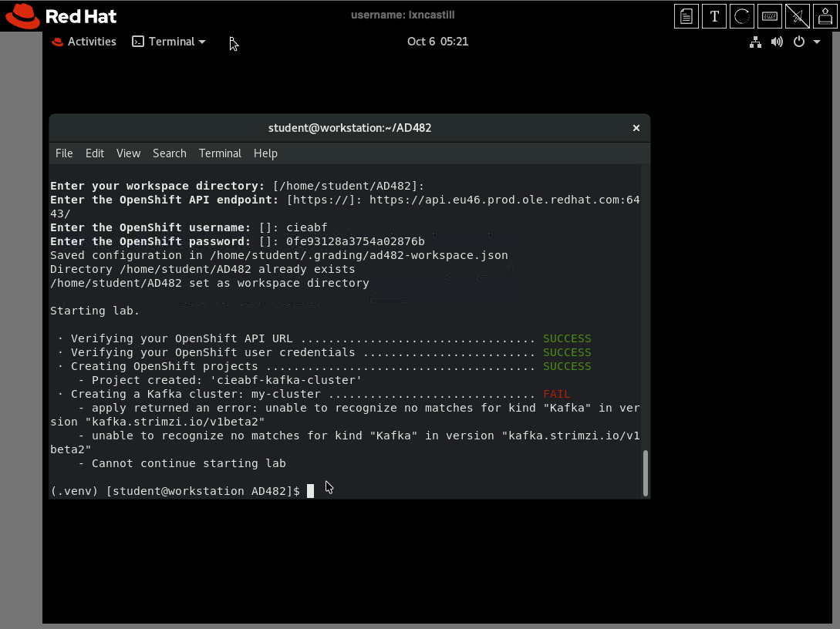
Task: Expand the system menu arrow
Action: 817,42
